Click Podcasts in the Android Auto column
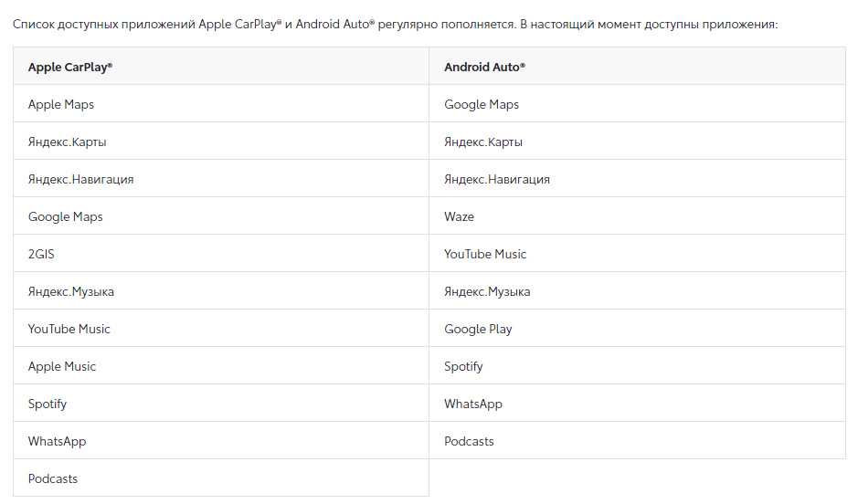 (469, 441)
